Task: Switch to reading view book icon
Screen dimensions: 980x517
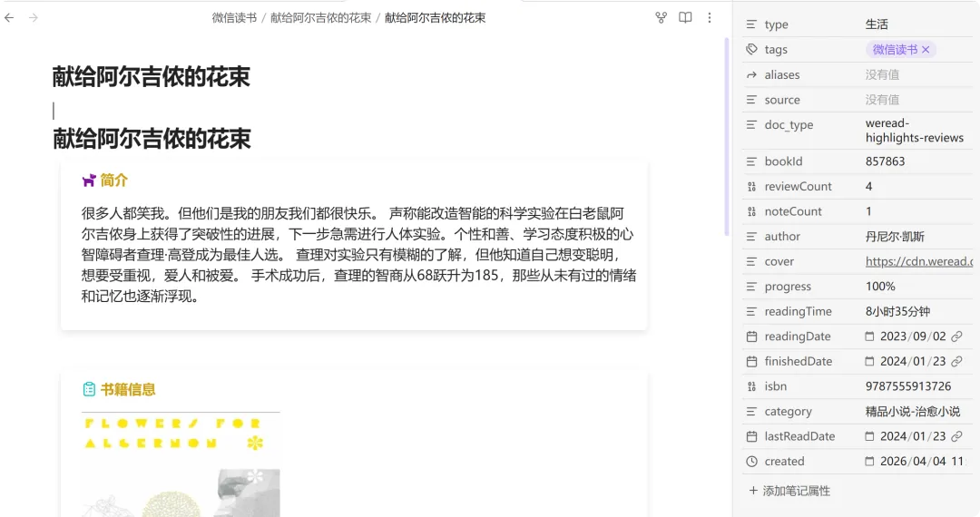Action: [x=686, y=17]
